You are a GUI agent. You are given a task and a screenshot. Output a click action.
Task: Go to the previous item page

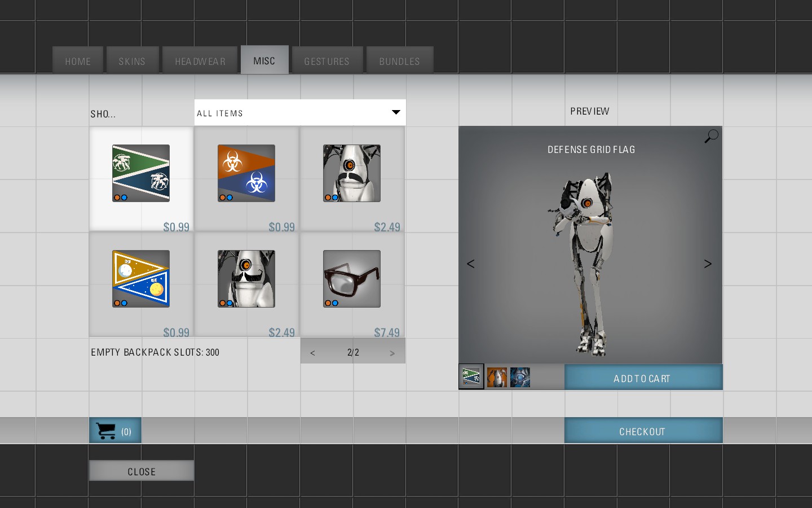[x=312, y=353]
